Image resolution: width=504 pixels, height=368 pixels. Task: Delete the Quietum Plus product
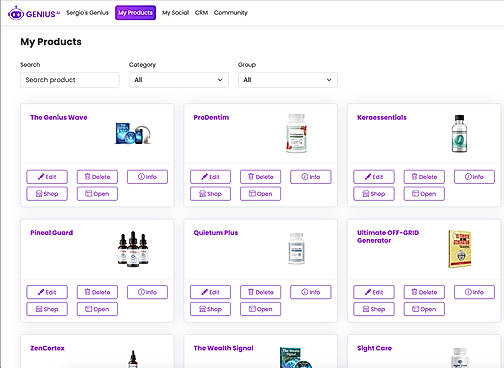pyautogui.click(x=261, y=292)
